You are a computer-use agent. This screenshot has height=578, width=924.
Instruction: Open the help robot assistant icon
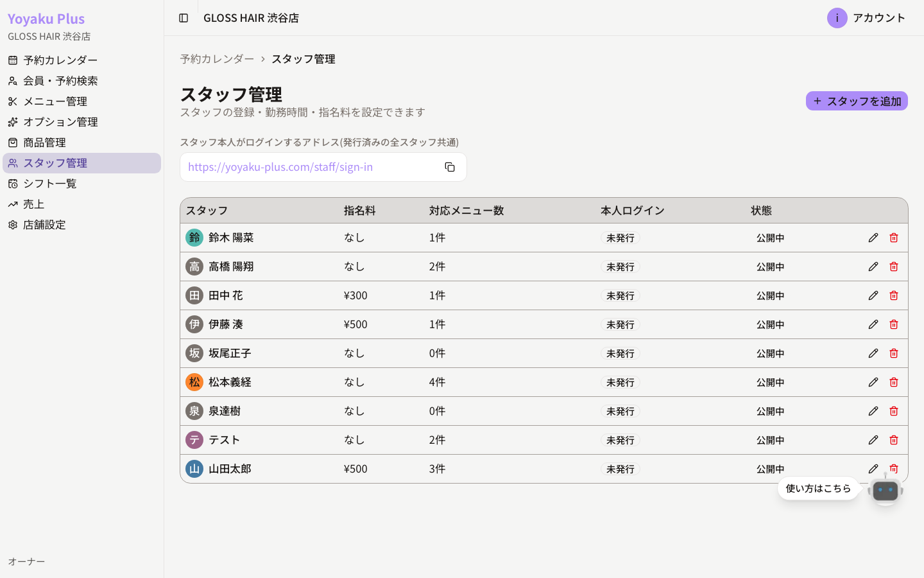coord(886,490)
